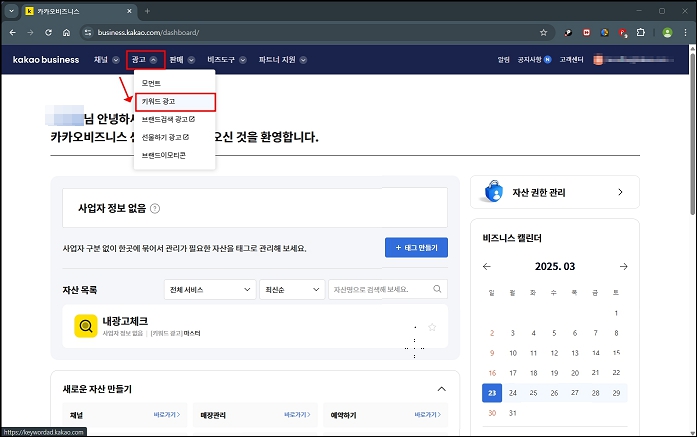The image size is (697, 437).
Task: Collapse the 새로운 자산 만들기 section
Action: [x=441, y=389]
